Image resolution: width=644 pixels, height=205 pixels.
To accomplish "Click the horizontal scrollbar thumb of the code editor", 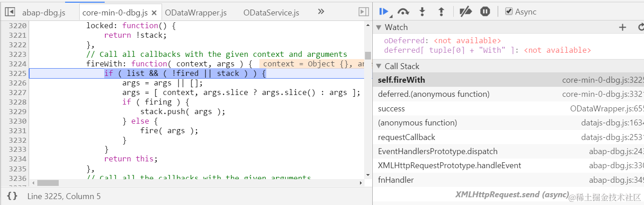I will pyautogui.click(x=48, y=183).
